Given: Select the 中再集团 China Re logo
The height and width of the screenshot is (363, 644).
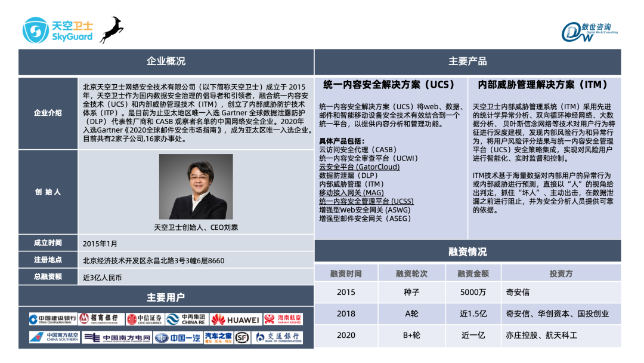Looking at the screenshot, I should click(187, 319).
